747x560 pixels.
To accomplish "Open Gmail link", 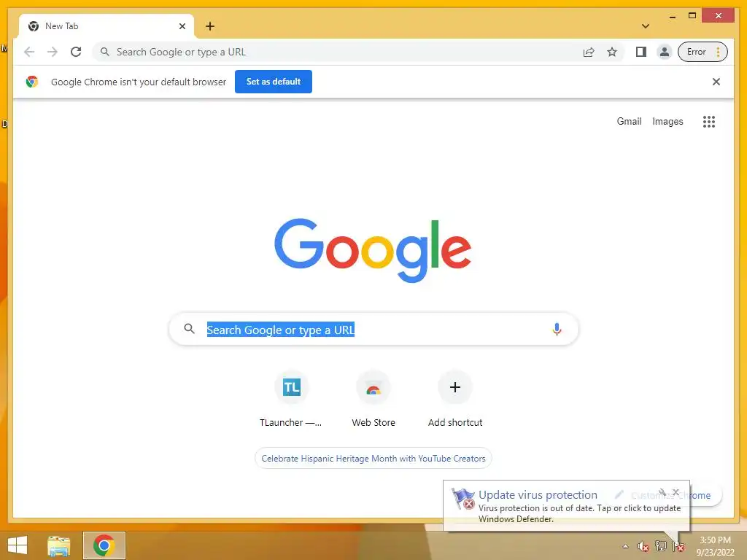I will (x=629, y=122).
